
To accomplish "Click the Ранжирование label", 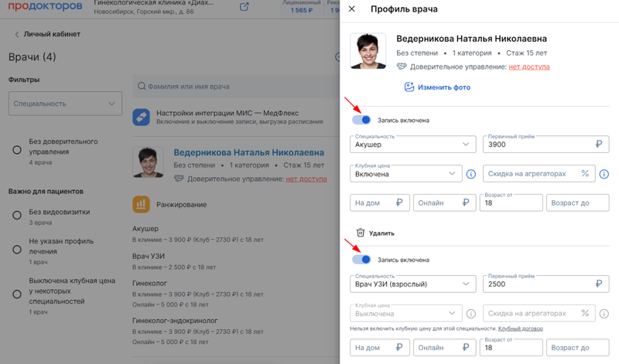I will 182,205.
